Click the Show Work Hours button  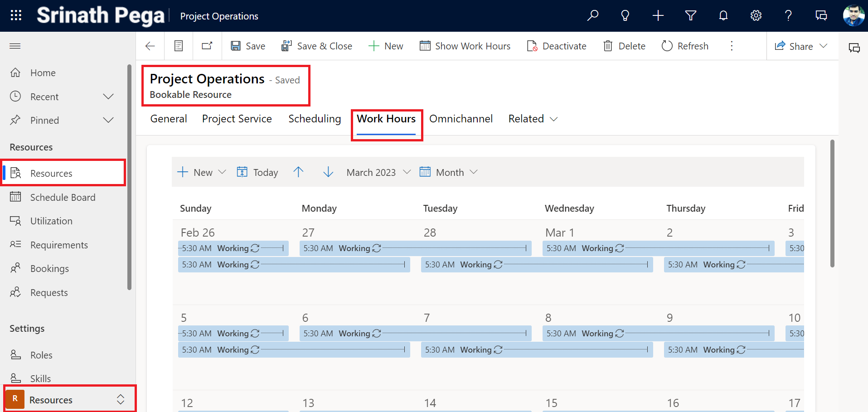coord(465,46)
